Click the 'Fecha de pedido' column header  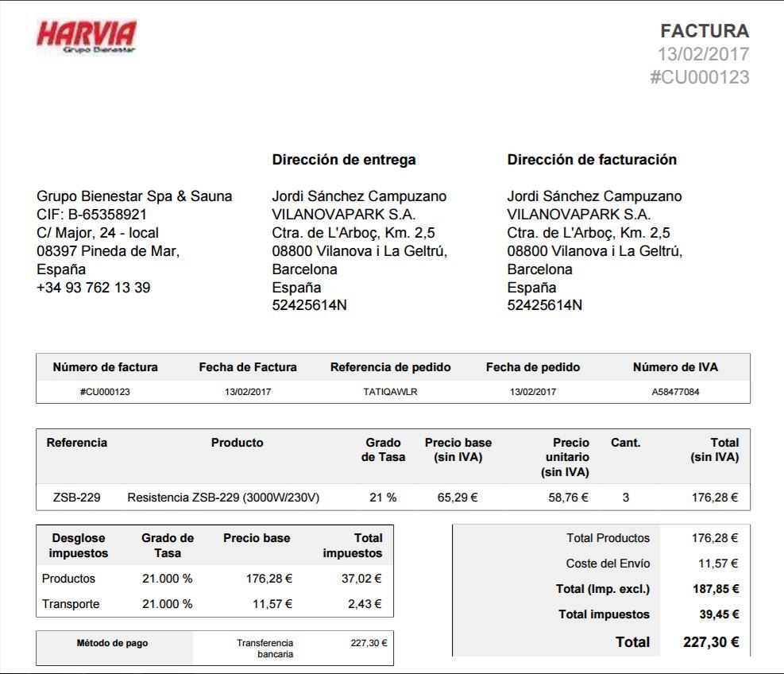tap(533, 367)
